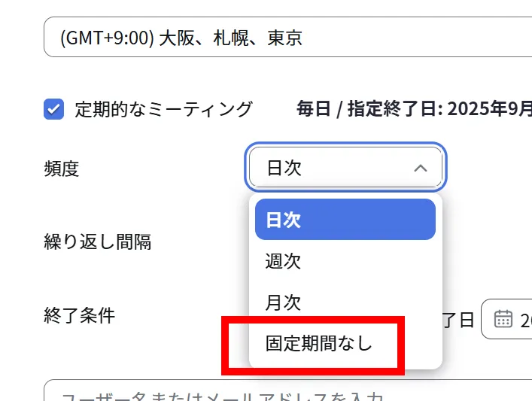Click the end date input field

pyautogui.click(x=521, y=320)
